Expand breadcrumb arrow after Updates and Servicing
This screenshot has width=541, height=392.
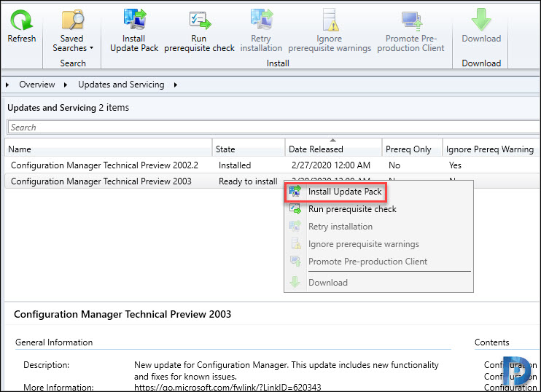point(175,85)
